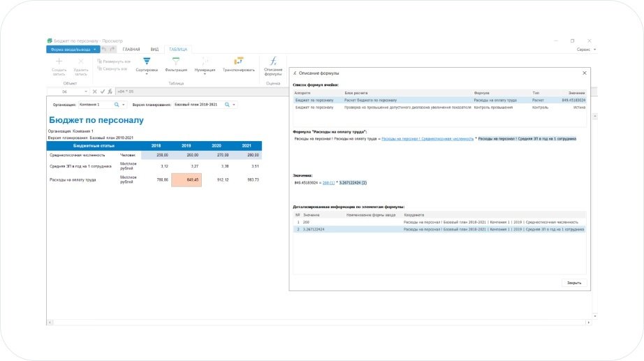Click the 2020 column header
Image resolution: width=644 pixels, height=361 pixels.
pos(217,146)
